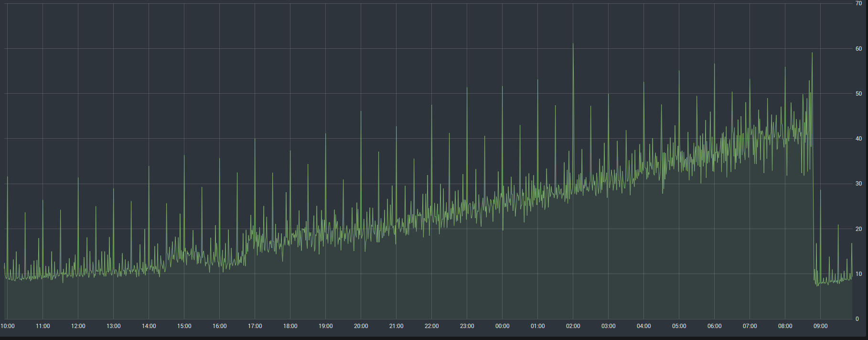The width and height of the screenshot is (868, 340).
Task: Click the 09:00 time axis label
Action: tap(821, 326)
